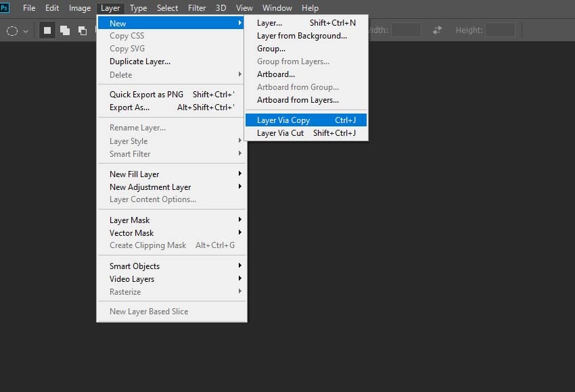
Task: Click Artboard from Group... entry
Action: (x=306, y=87)
